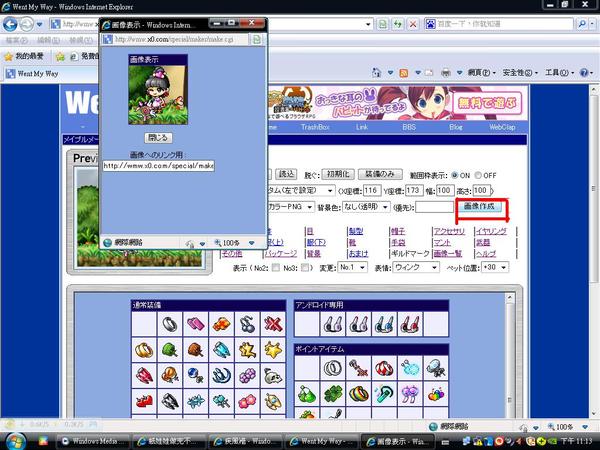The height and width of the screenshot is (450, 600).
Task: Choose the four-leaf clover point item
Action: click(333, 394)
